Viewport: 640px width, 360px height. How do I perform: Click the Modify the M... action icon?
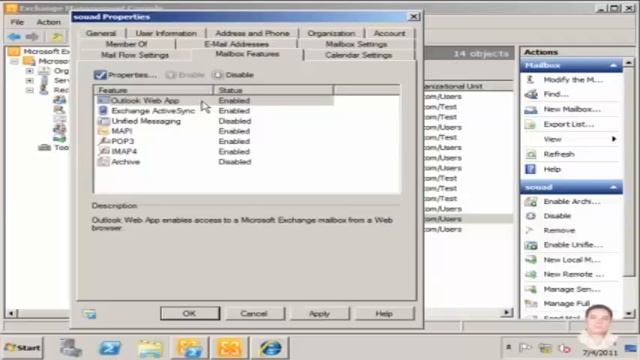tap(531, 80)
